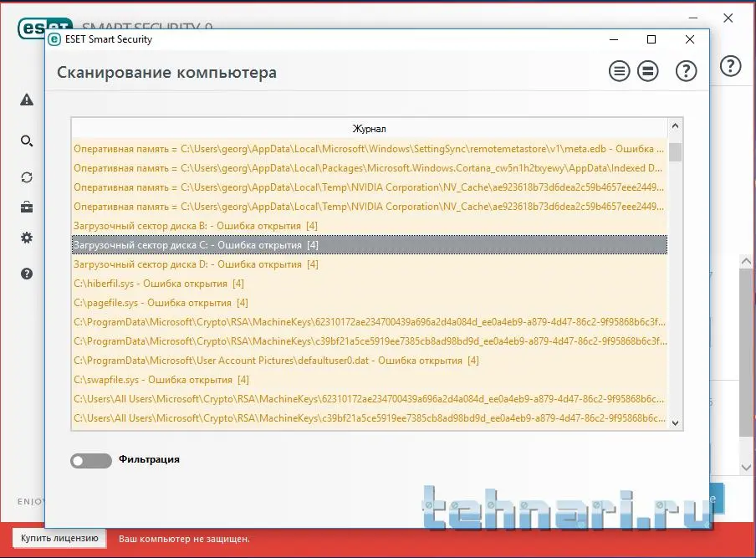Open the settings gear icon in sidebar

tap(27, 238)
